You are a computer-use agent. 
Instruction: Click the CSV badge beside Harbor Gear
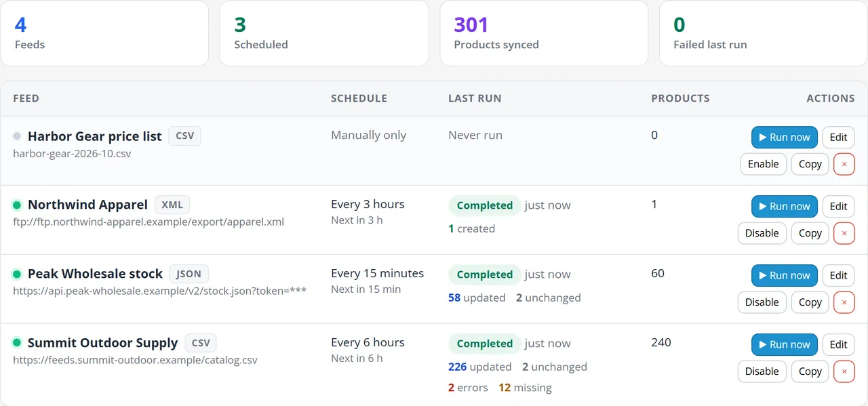184,136
